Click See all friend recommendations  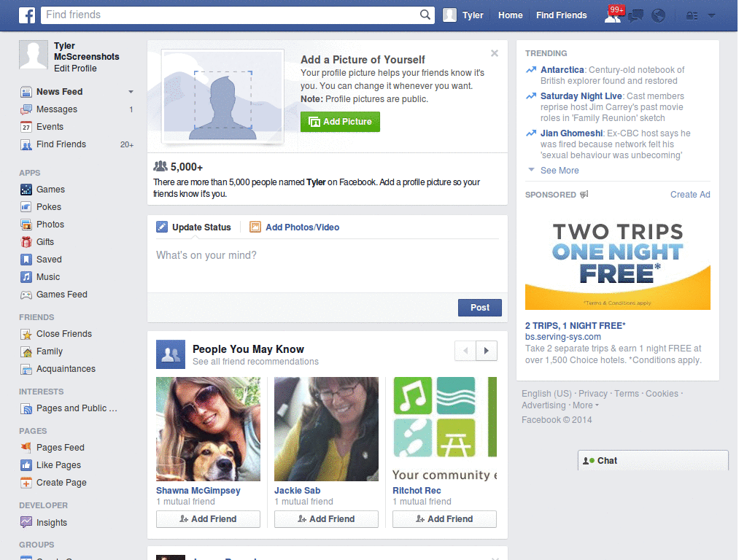(x=255, y=362)
